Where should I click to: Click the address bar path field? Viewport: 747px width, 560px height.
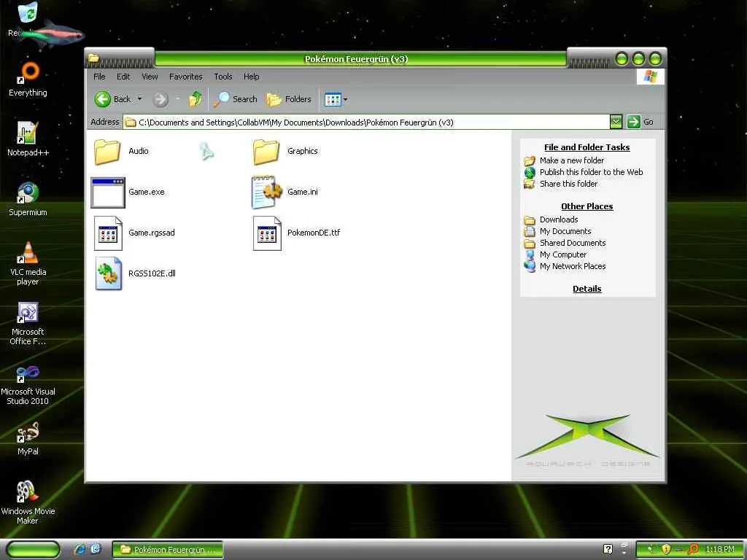(x=366, y=122)
